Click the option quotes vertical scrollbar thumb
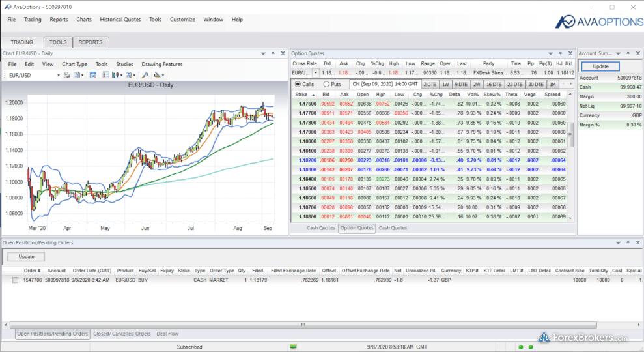 click(x=570, y=135)
